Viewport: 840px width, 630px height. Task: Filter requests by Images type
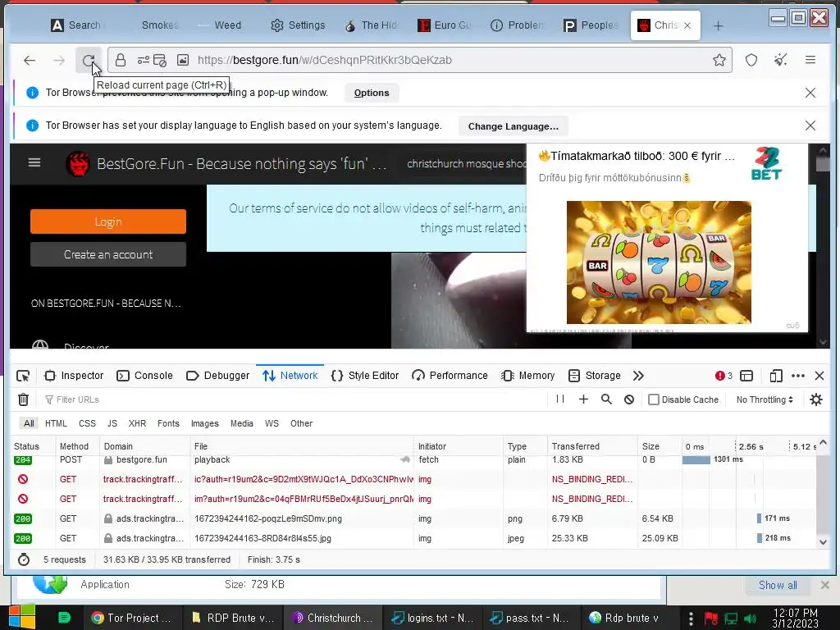(x=204, y=423)
